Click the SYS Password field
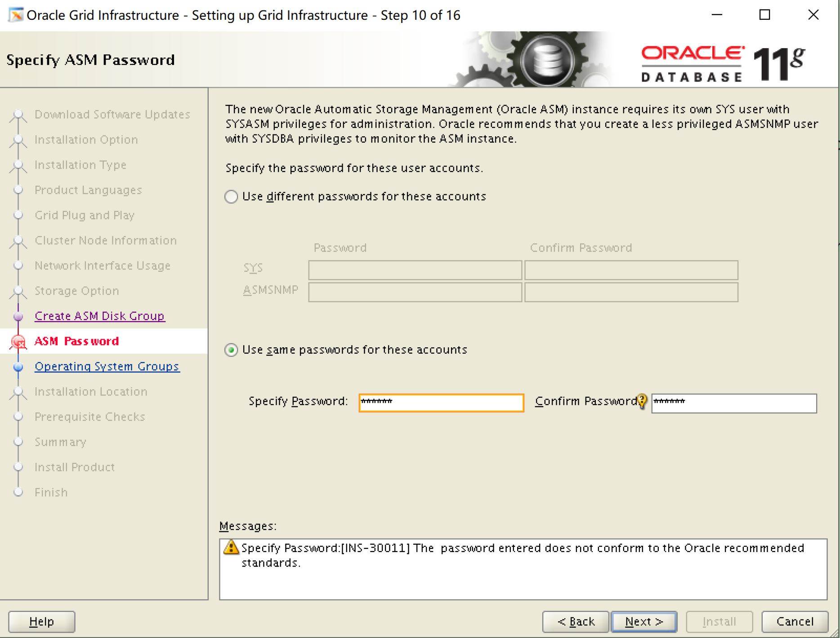Viewport: 840px width, 638px height. [415, 270]
